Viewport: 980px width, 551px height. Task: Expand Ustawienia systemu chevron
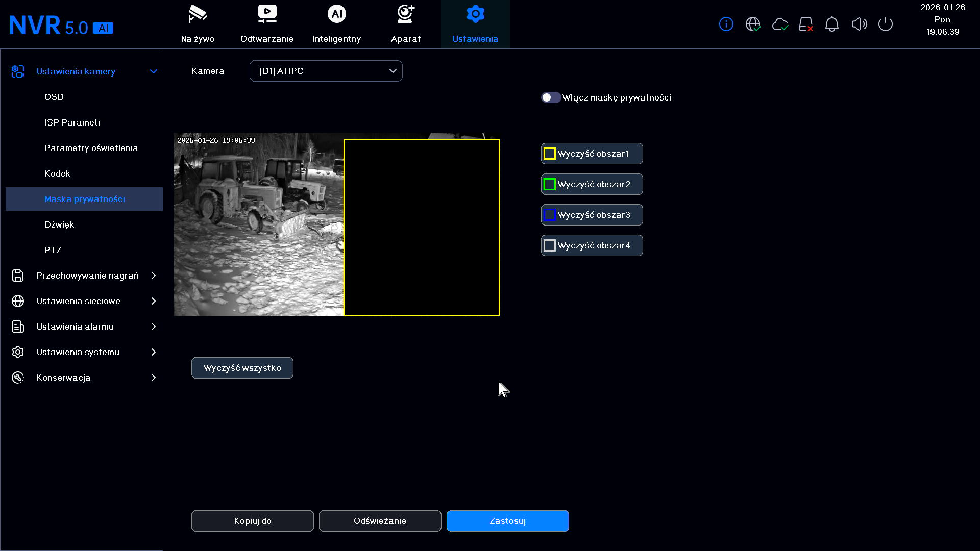click(x=153, y=352)
